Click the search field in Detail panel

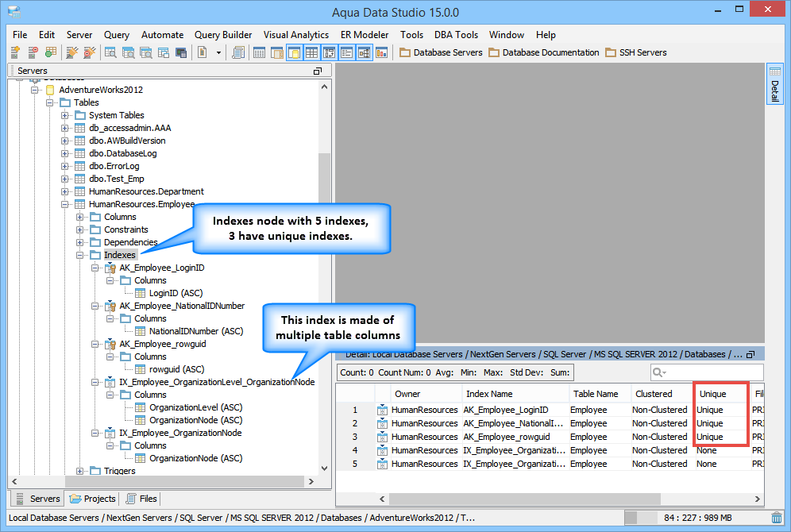pyautogui.click(x=707, y=372)
